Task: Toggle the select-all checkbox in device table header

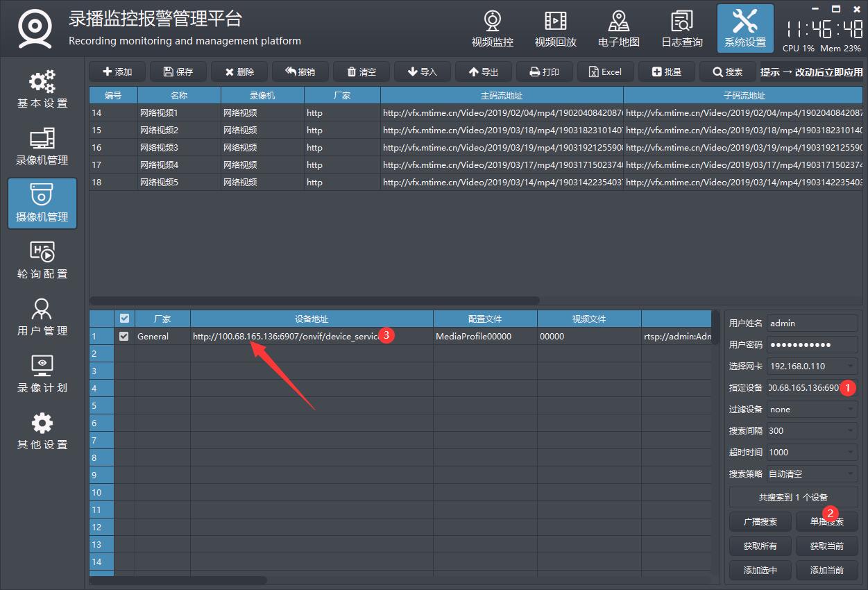Action: tap(124, 319)
